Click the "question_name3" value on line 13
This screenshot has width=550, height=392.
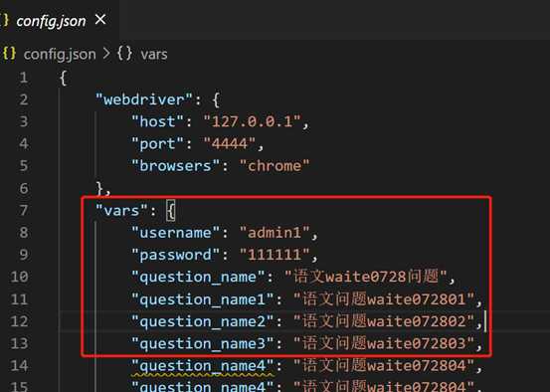pos(384,343)
